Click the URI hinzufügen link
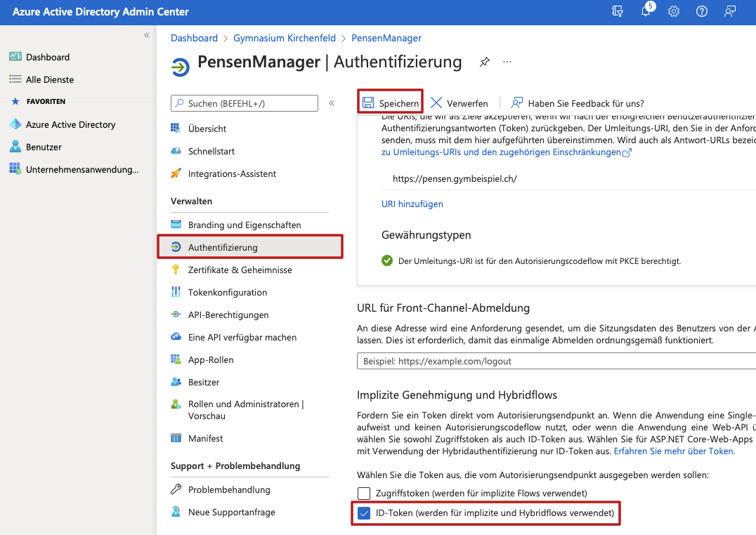756x535 pixels. (412, 204)
